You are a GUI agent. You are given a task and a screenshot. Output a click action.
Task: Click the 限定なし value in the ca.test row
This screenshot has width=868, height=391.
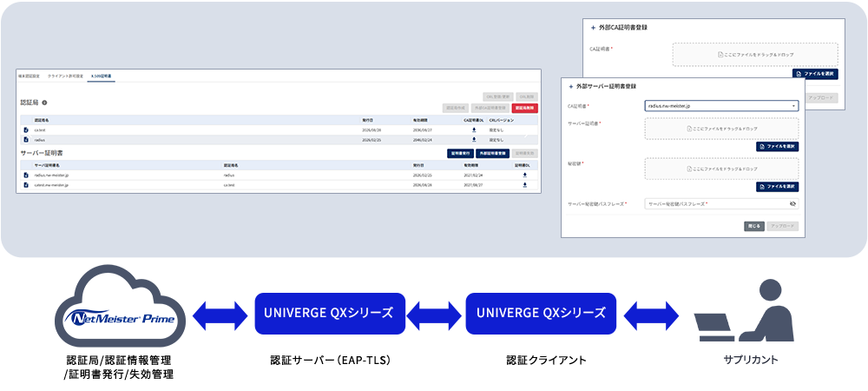(x=496, y=129)
